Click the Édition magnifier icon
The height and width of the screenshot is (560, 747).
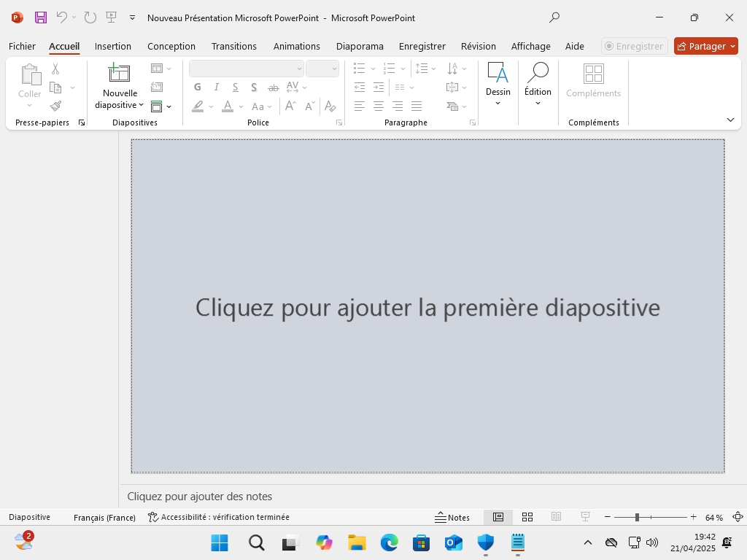point(538,73)
